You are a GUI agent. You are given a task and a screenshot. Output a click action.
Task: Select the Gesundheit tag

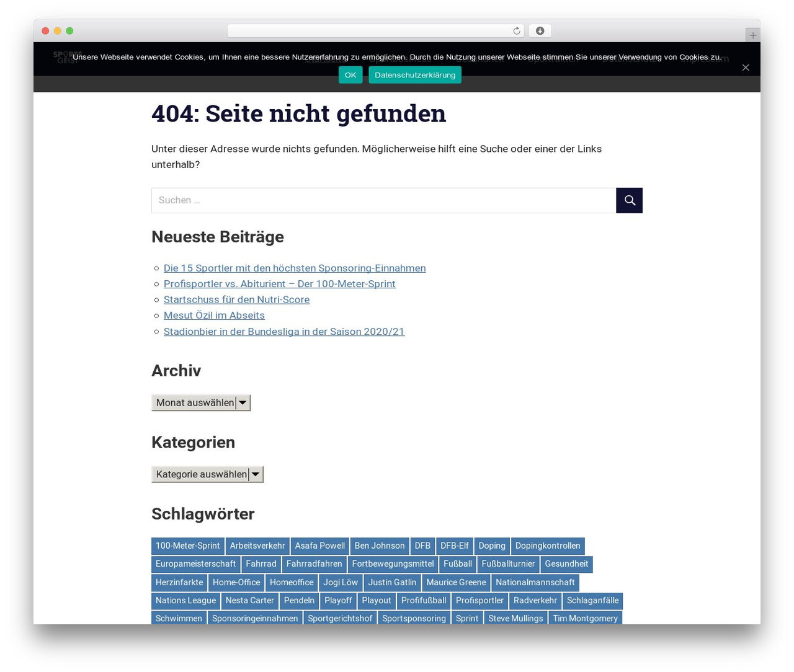coord(566,564)
